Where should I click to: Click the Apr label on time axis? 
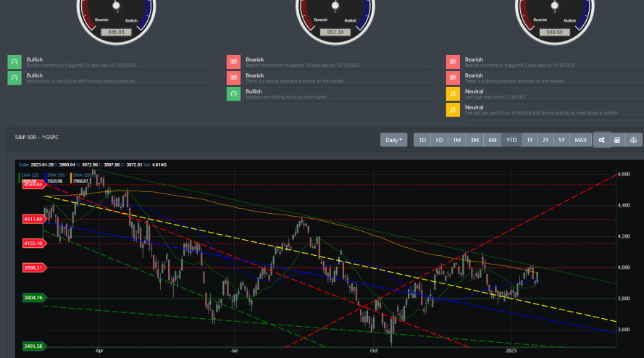coord(99,351)
